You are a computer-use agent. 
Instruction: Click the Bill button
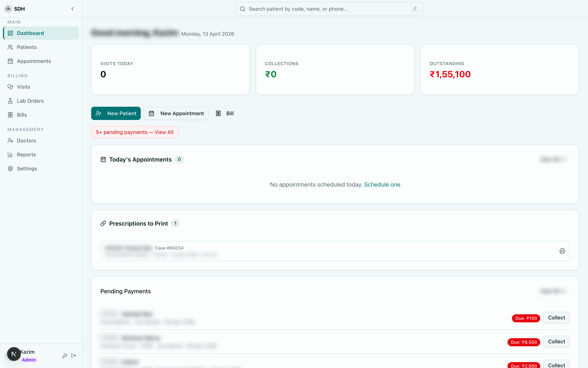pyautogui.click(x=225, y=113)
